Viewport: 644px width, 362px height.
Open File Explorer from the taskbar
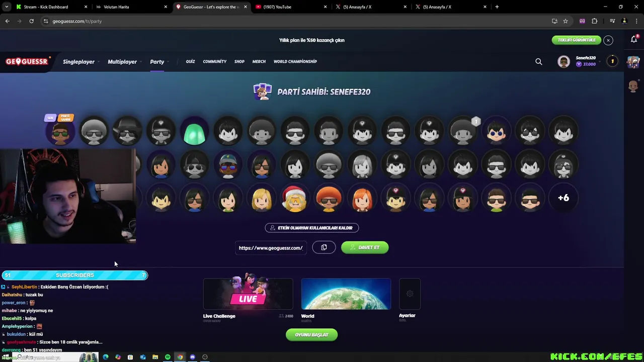155,357
